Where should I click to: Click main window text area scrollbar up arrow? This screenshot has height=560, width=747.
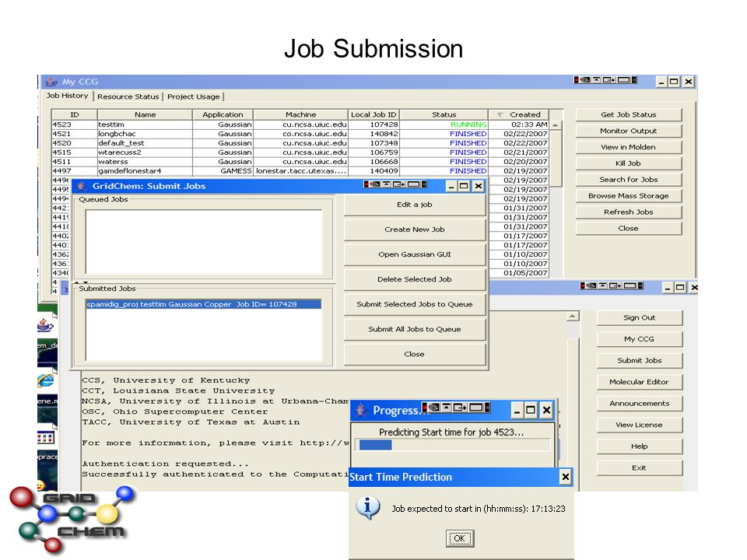573,317
